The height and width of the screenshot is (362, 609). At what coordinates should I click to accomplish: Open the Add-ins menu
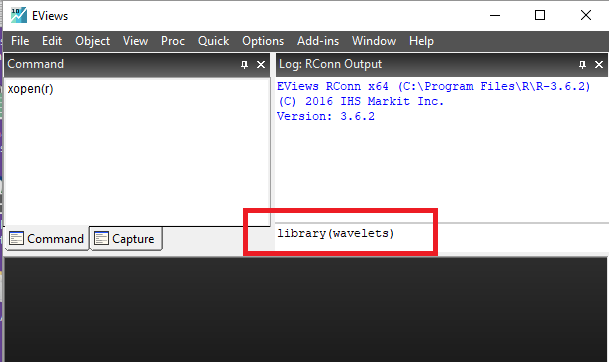coord(318,41)
